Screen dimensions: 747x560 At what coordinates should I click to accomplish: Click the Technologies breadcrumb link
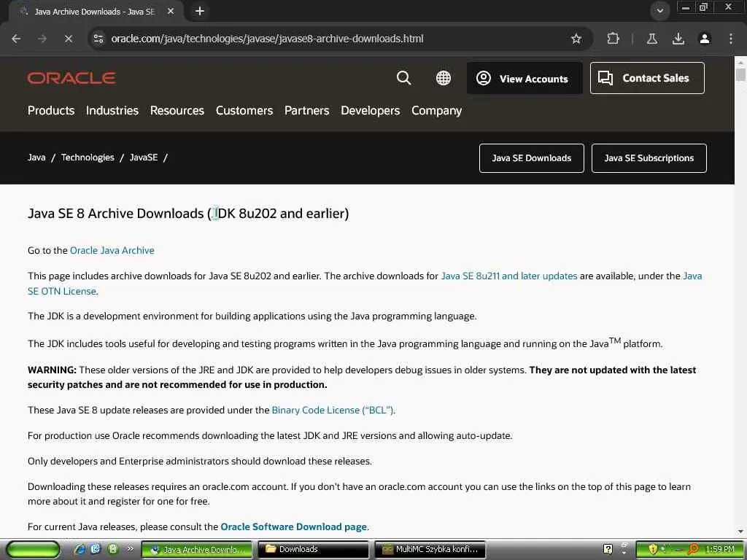coord(88,157)
